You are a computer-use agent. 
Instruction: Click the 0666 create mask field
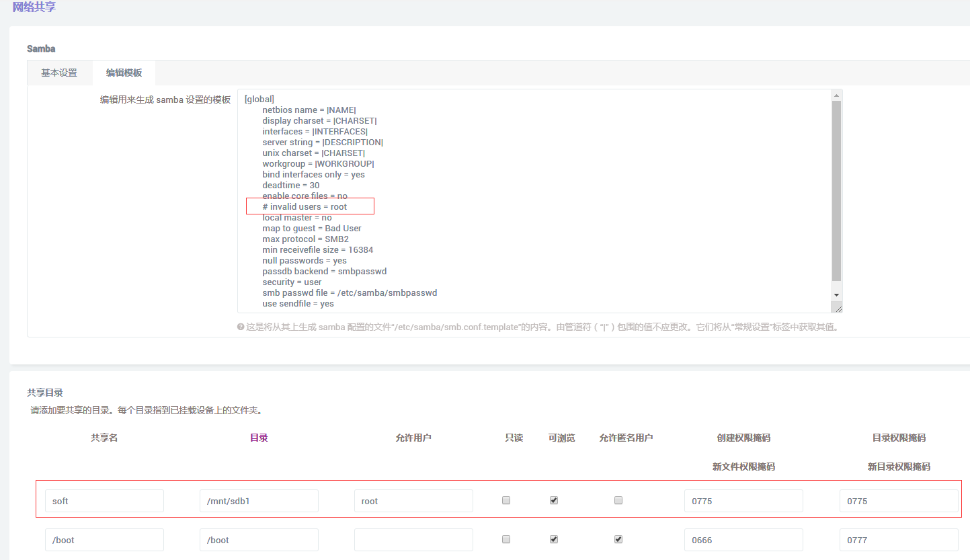[x=743, y=540]
